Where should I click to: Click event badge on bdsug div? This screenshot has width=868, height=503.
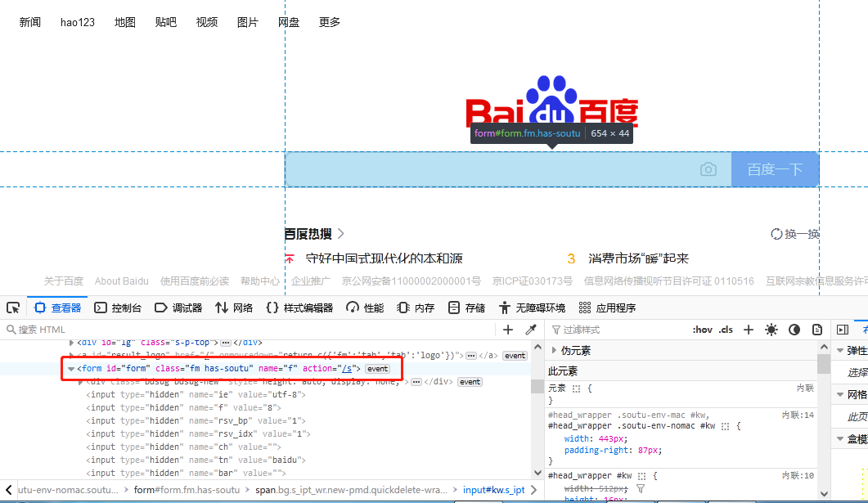tap(470, 382)
